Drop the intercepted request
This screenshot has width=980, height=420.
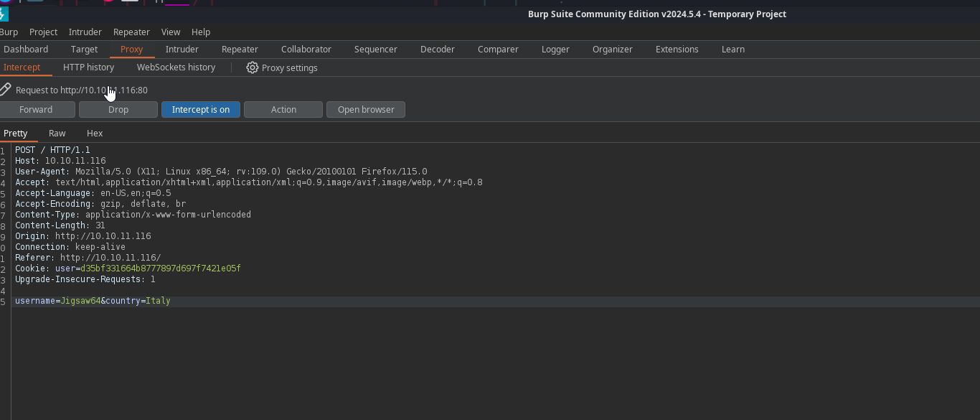[118, 109]
